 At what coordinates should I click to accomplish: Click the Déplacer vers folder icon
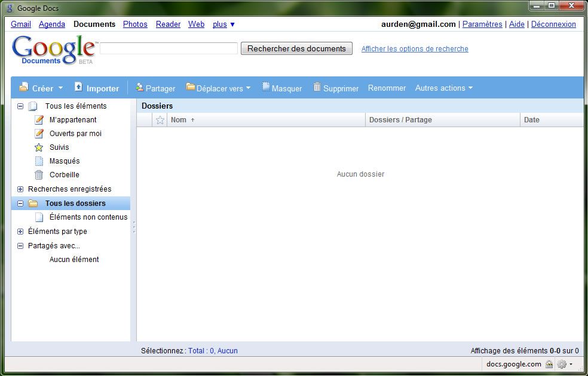point(191,87)
